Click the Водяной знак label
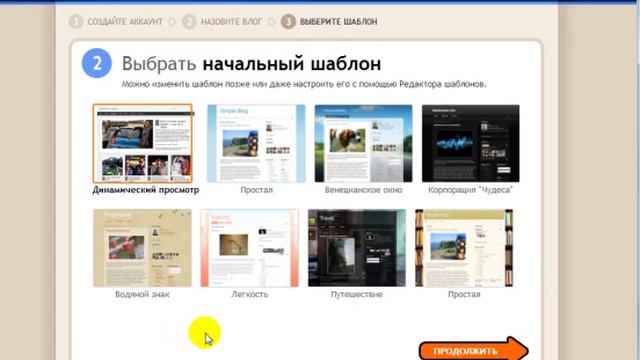 [x=142, y=294]
